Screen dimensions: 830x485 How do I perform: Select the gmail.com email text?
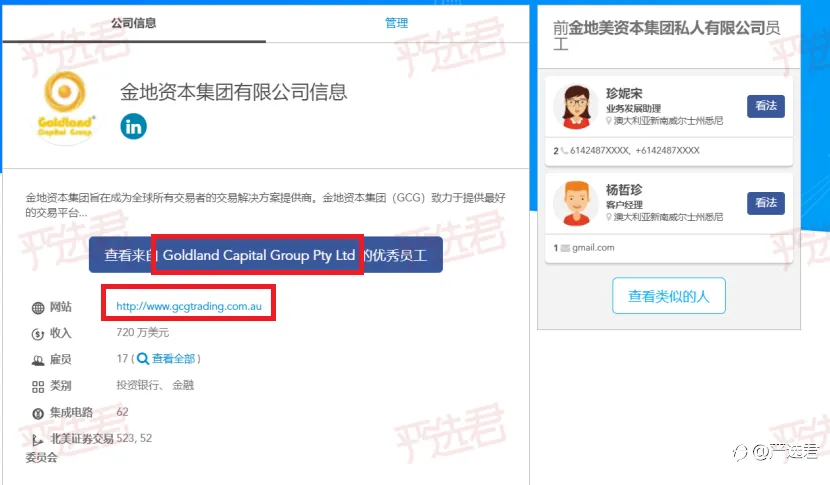click(x=593, y=248)
